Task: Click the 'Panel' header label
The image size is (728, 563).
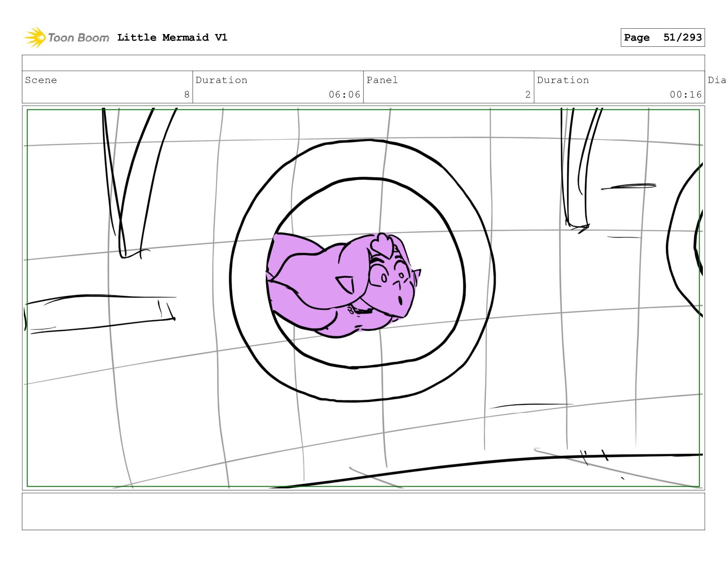Action: tap(382, 80)
